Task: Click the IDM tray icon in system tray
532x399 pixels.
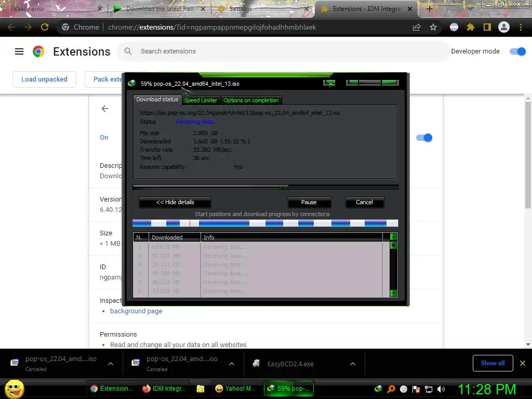Action: point(378,389)
